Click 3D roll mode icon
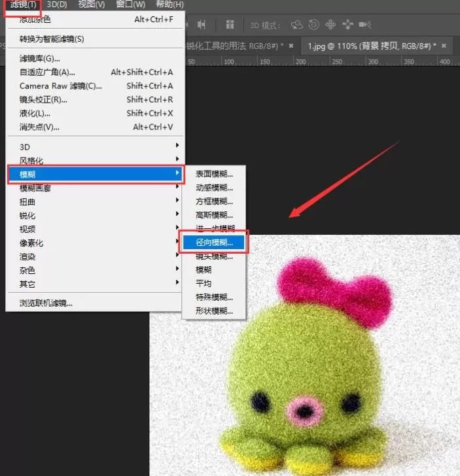The width and height of the screenshot is (460, 476). 314,25
